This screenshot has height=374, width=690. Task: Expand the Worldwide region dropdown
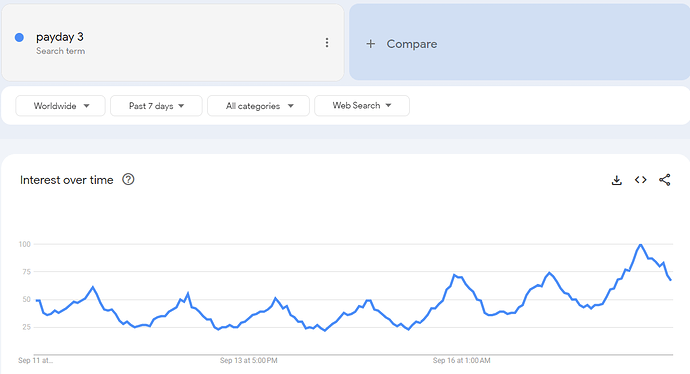point(60,106)
